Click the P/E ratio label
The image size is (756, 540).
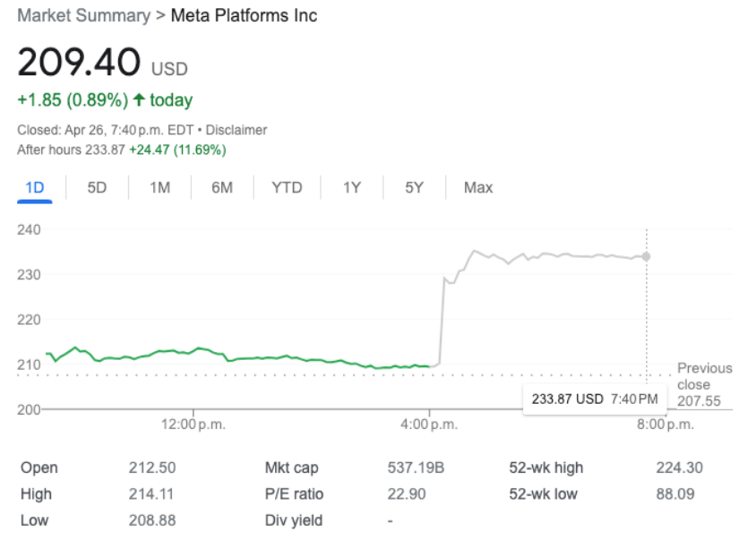[x=294, y=494]
